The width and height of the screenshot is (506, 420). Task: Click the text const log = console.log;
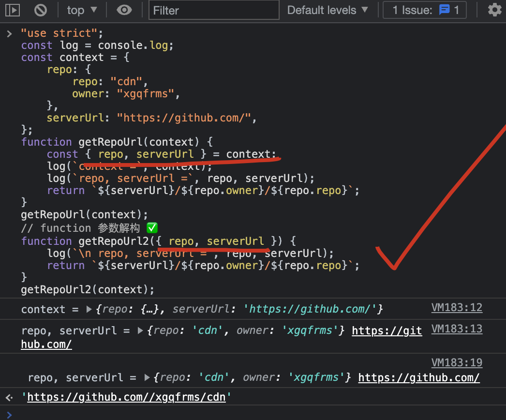97,45
